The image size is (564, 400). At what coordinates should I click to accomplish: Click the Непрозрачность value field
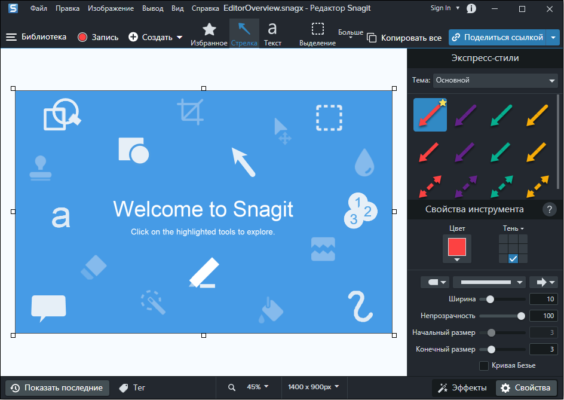[543, 316]
